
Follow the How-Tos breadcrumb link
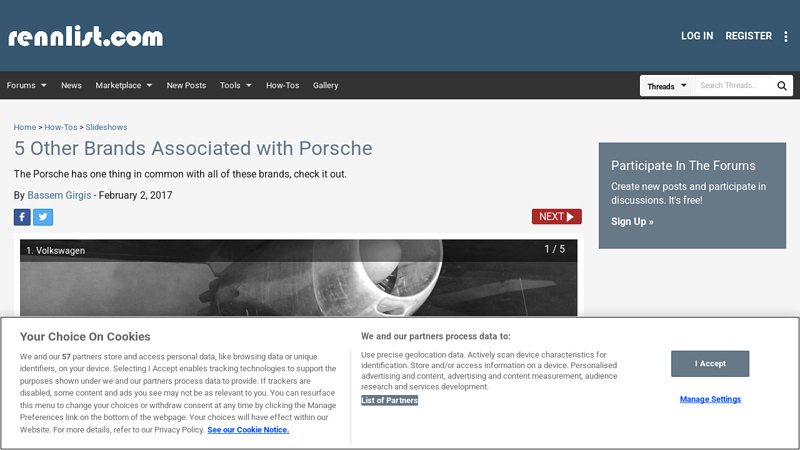click(61, 127)
